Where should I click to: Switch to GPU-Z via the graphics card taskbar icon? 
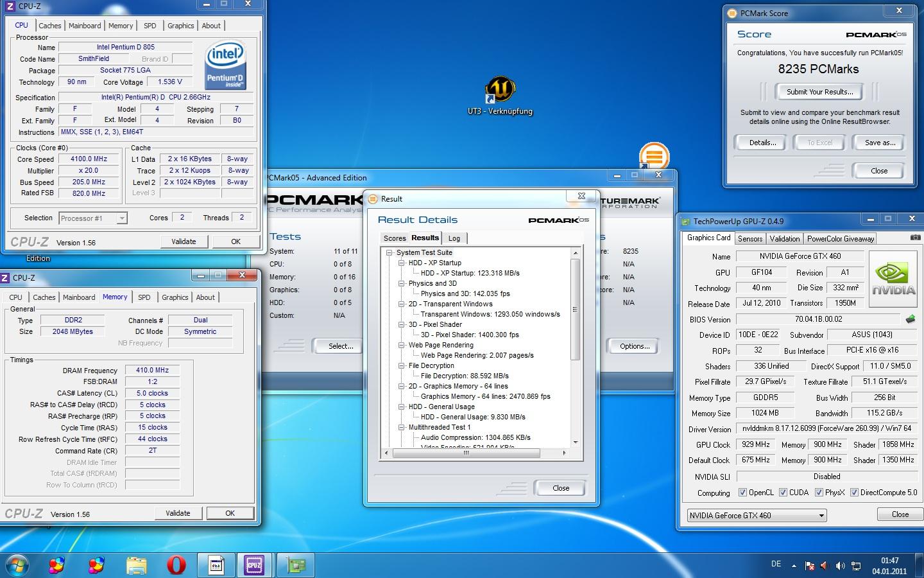pyautogui.click(x=296, y=565)
